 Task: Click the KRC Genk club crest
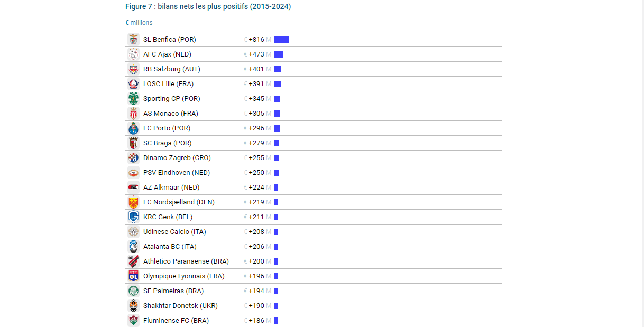[133, 217]
